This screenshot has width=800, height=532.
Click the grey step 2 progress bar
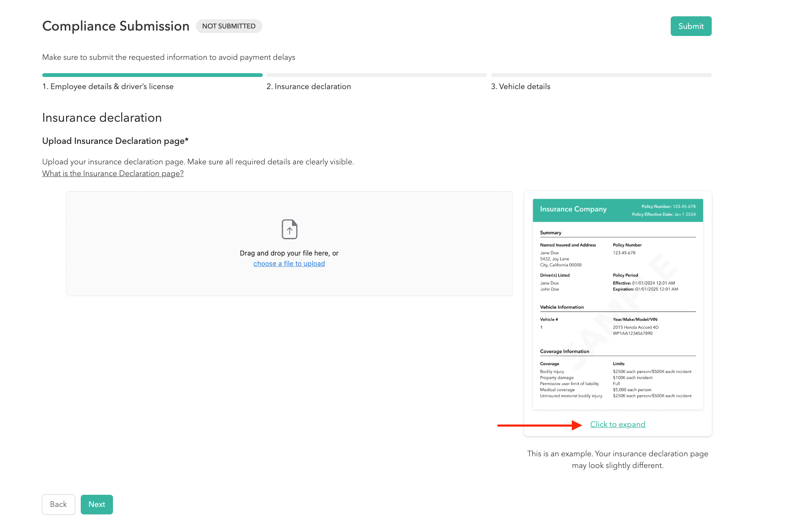coord(377,75)
